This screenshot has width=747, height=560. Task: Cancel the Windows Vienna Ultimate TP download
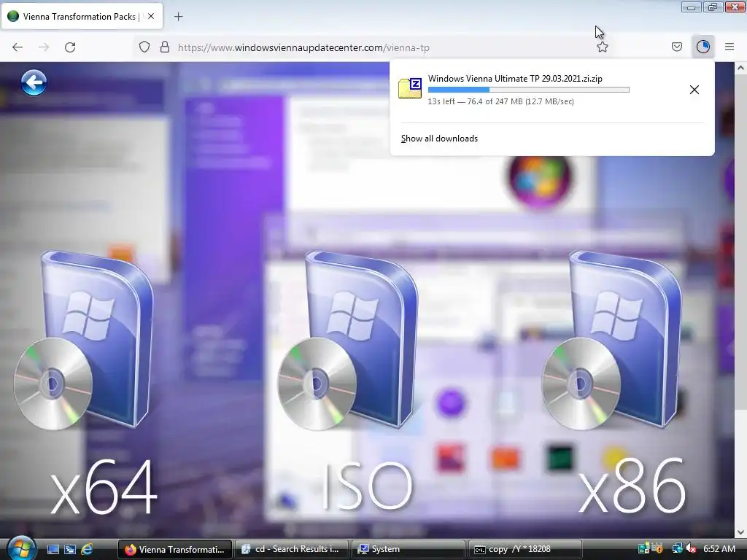(694, 90)
